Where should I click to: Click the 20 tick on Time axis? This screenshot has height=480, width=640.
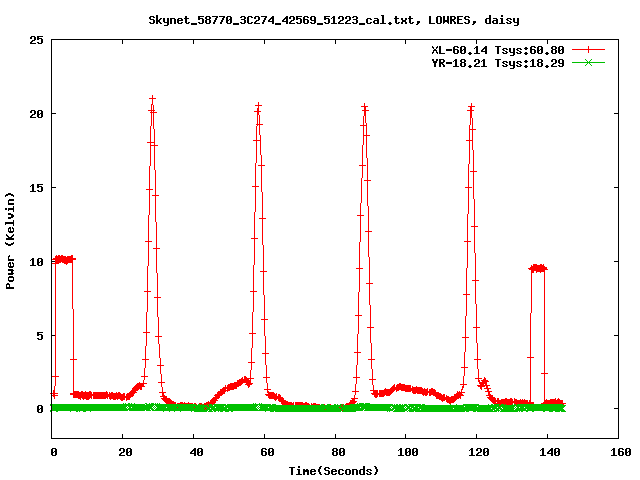(x=125, y=452)
